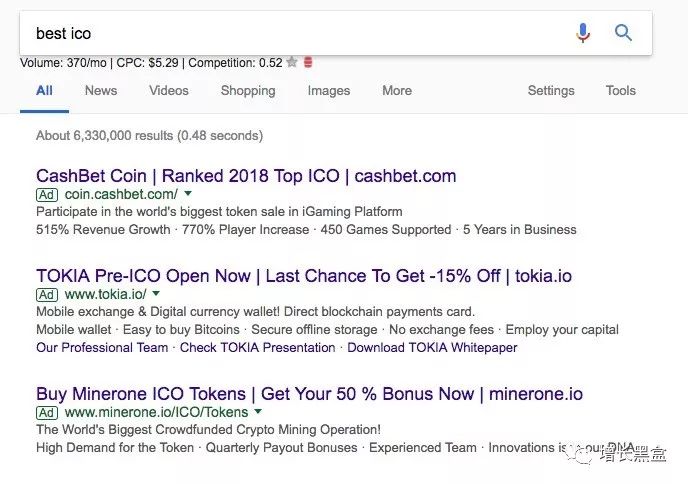This screenshot has height=484, width=688.
Task: Switch to the News tab
Action: (x=101, y=91)
